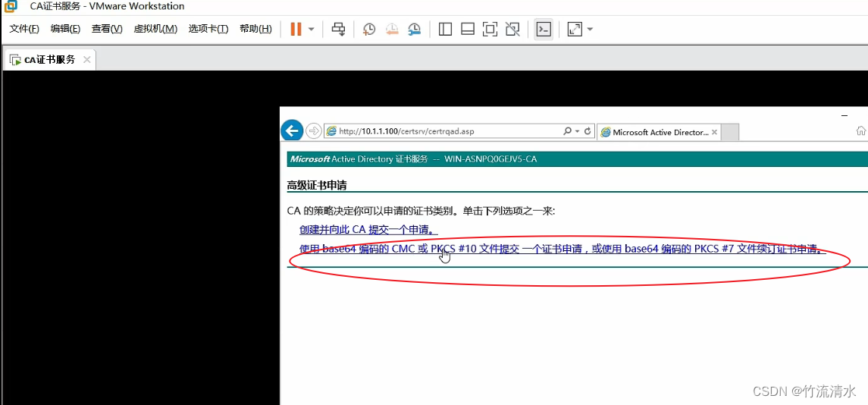Image resolution: width=868 pixels, height=405 pixels.
Task: Refresh the certsrv page
Action: 588,131
